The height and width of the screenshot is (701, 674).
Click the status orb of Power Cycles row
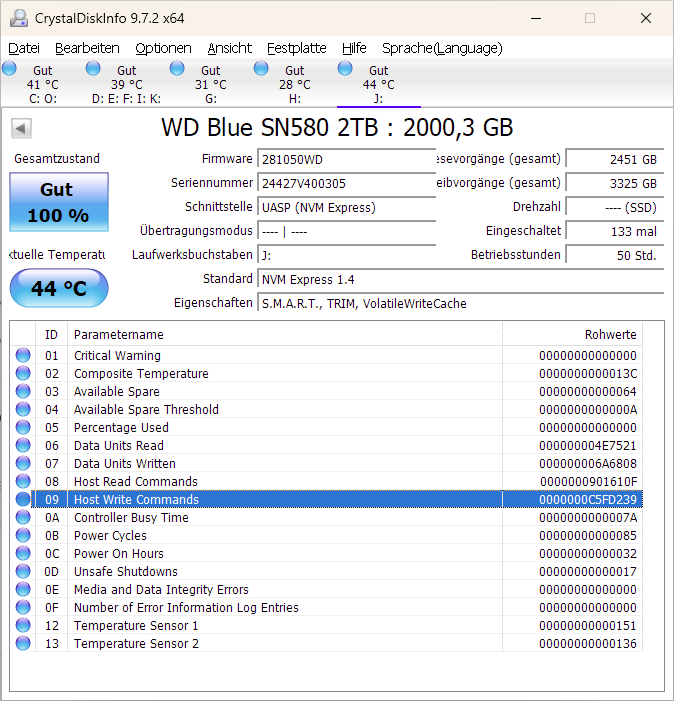23,535
